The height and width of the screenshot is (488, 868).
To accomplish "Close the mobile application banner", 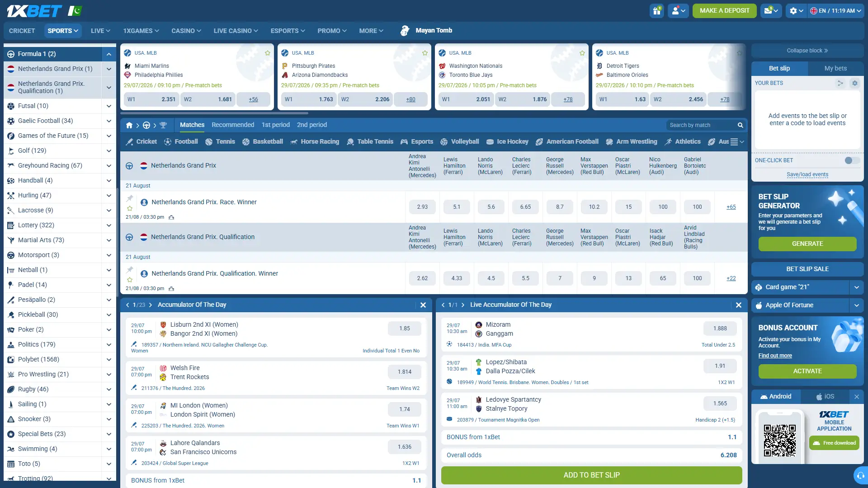I will 857,397.
